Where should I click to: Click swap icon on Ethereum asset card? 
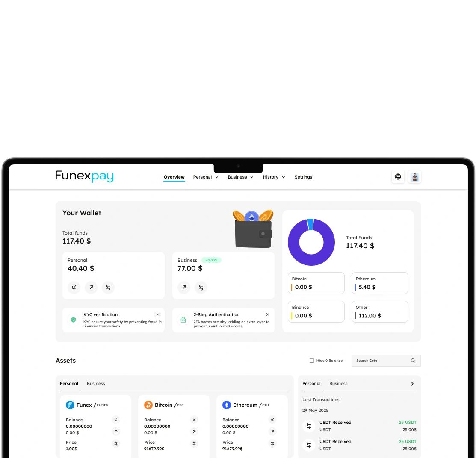click(x=272, y=443)
